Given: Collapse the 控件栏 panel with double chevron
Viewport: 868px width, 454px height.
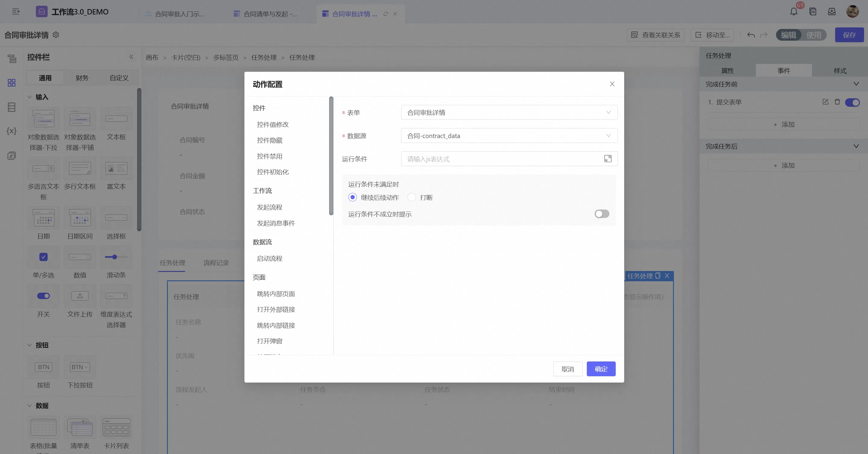Looking at the screenshot, I should (131, 57).
